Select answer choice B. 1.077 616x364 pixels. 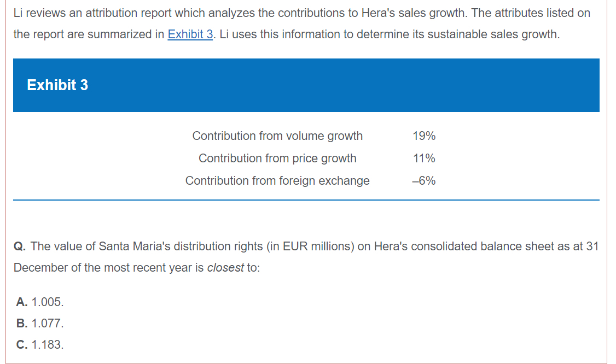tap(40, 323)
